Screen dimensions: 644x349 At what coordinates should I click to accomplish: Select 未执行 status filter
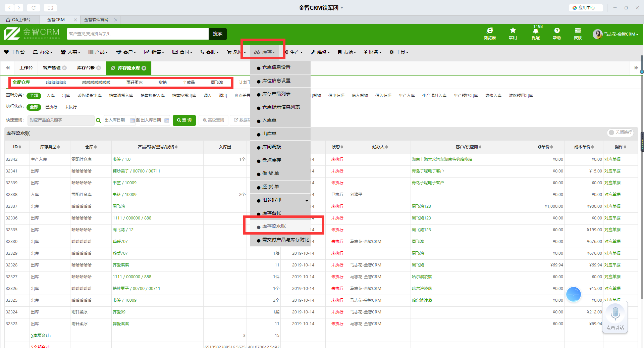pyautogui.click(x=71, y=107)
